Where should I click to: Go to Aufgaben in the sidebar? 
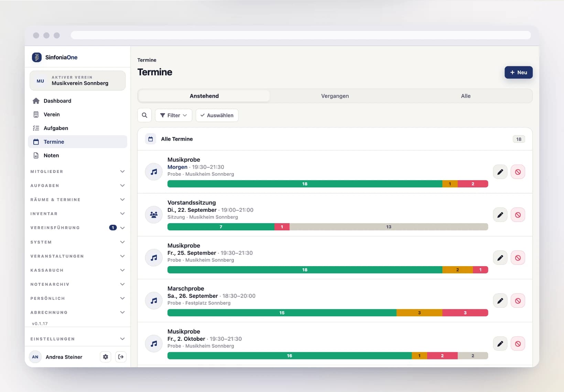[x=78, y=128]
